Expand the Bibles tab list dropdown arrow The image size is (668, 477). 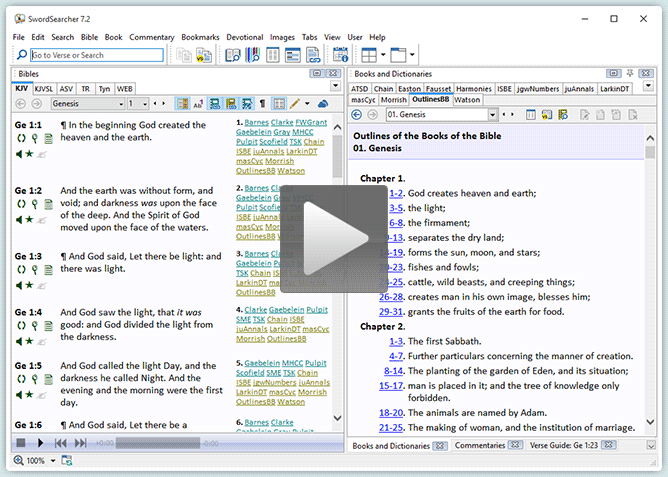tap(336, 86)
